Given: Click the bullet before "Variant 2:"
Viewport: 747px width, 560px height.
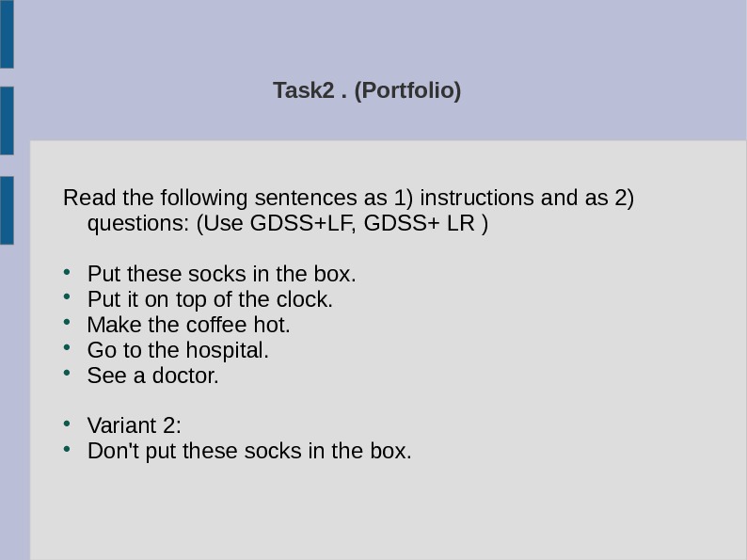Looking at the screenshot, I should tap(68, 424).
